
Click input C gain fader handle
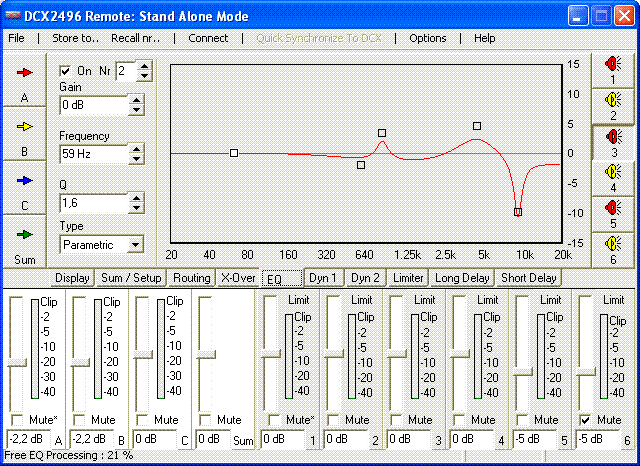coord(143,355)
